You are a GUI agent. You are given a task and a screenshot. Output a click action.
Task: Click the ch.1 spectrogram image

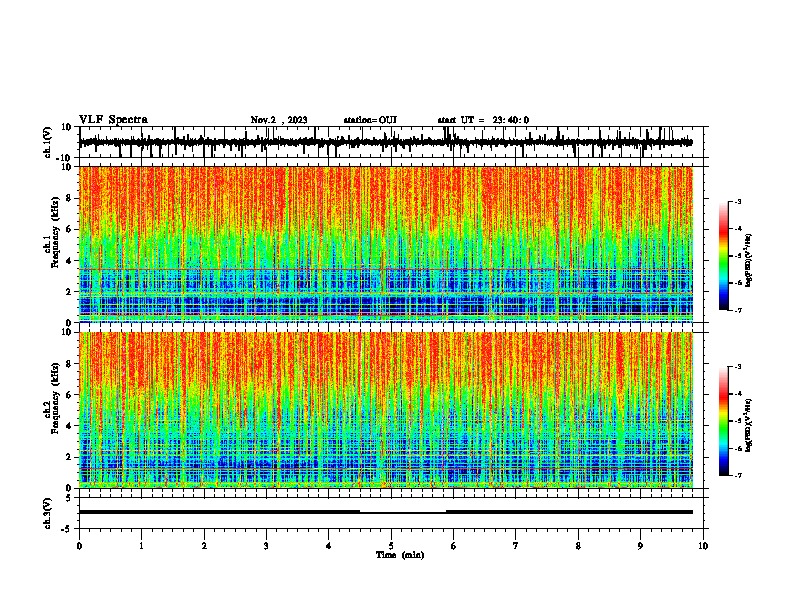385,244
